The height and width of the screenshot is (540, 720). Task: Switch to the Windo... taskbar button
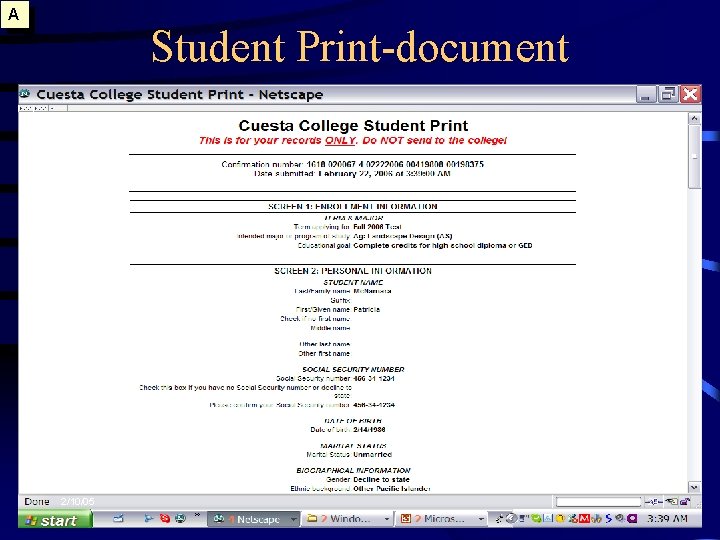348,519
